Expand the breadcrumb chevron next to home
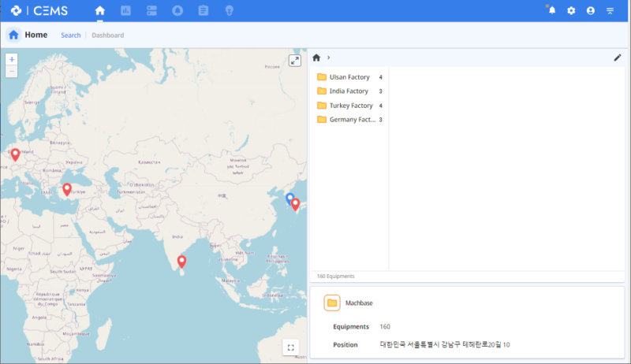 [x=328, y=58]
